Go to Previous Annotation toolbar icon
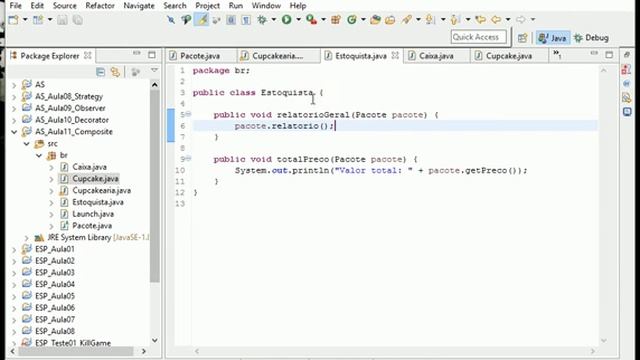The height and width of the screenshot is (360, 640). (455, 20)
